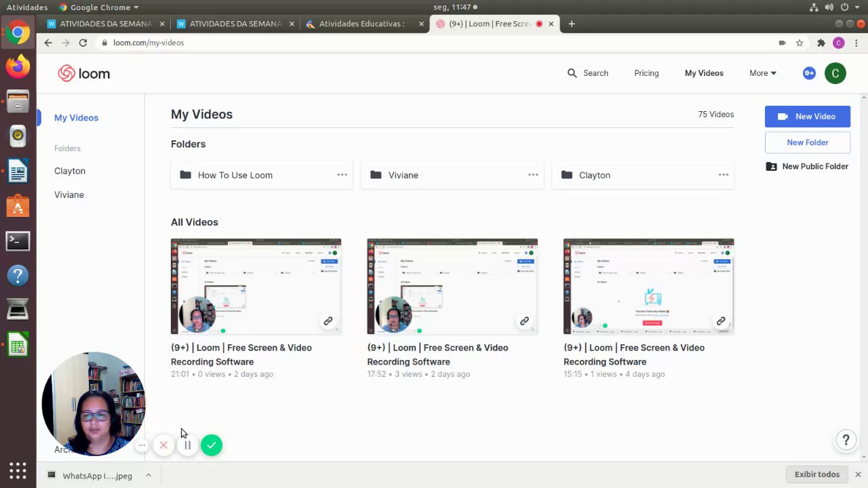The height and width of the screenshot is (488, 868).
Task: Click the Loom logo
Action: (83, 73)
